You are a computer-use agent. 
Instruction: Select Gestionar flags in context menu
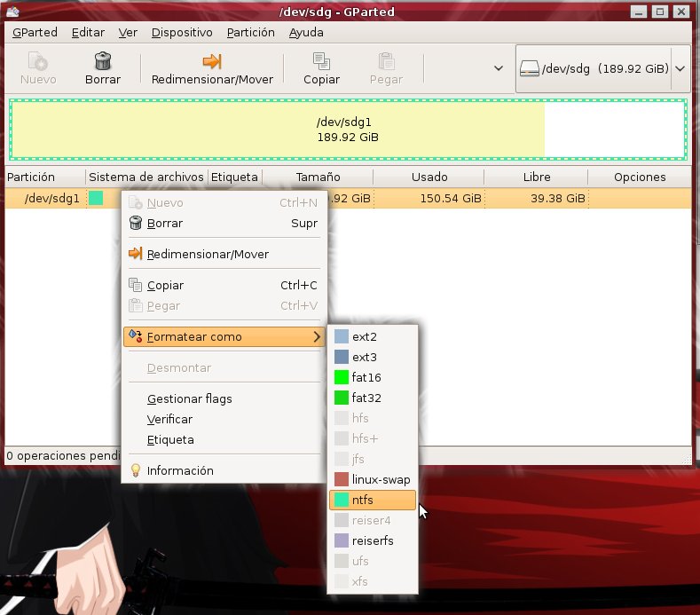pyautogui.click(x=224, y=398)
